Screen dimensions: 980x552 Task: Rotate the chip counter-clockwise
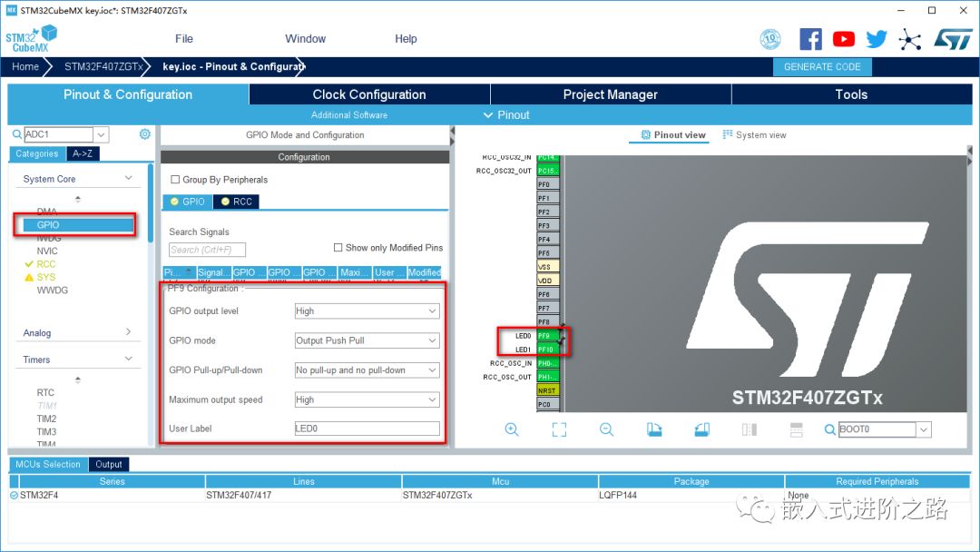pyautogui.click(x=701, y=429)
